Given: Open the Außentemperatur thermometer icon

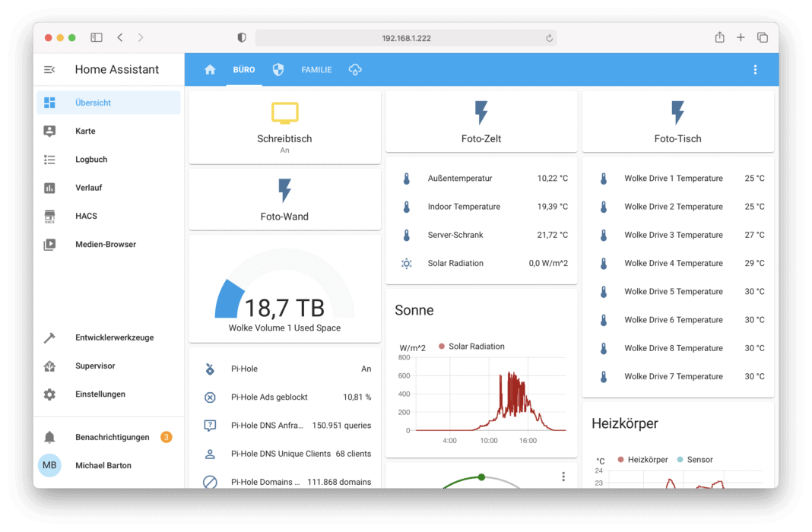Looking at the screenshot, I should (x=407, y=179).
